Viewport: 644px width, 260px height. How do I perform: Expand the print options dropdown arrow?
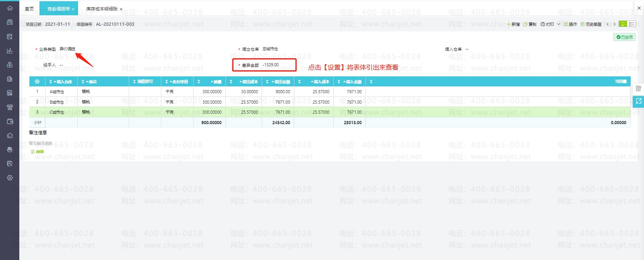(x=558, y=24)
